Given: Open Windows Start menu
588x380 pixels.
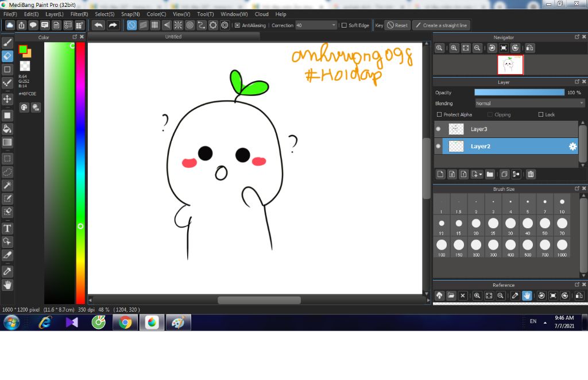Looking at the screenshot, I should pyautogui.click(x=11, y=323).
